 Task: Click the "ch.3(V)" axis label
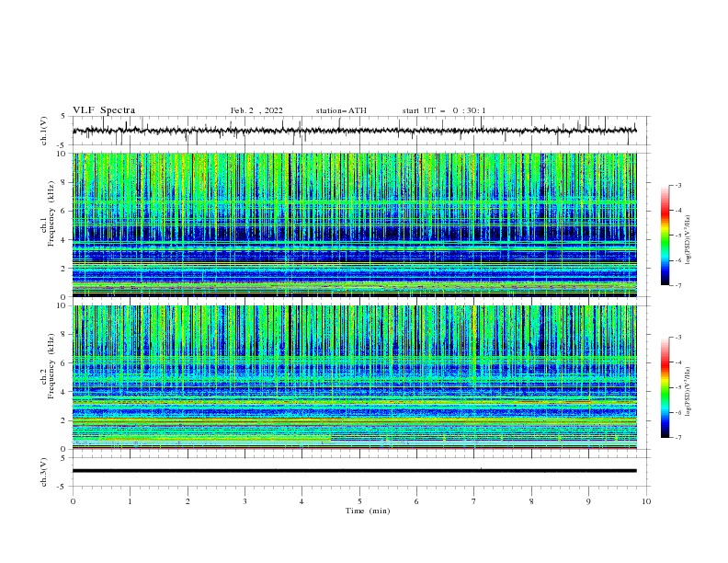click(44, 472)
